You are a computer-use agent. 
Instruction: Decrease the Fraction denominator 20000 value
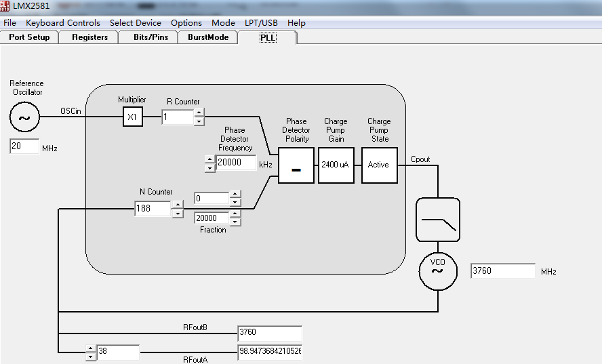click(x=235, y=222)
